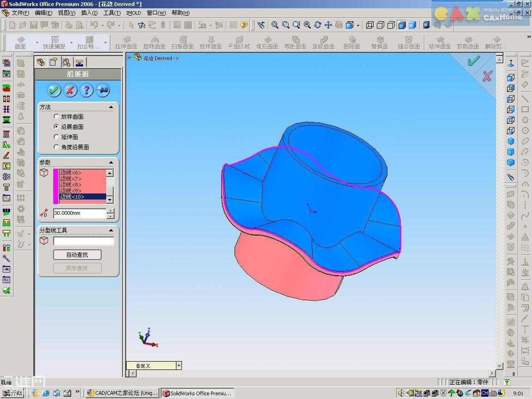
Task: Collapse the 方法 section
Action: click(x=111, y=107)
